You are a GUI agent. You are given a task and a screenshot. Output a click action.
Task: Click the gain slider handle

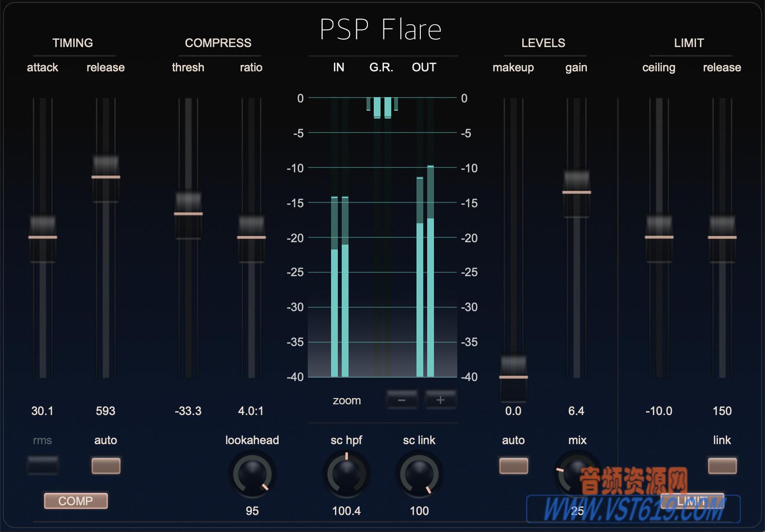click(577, 193)
